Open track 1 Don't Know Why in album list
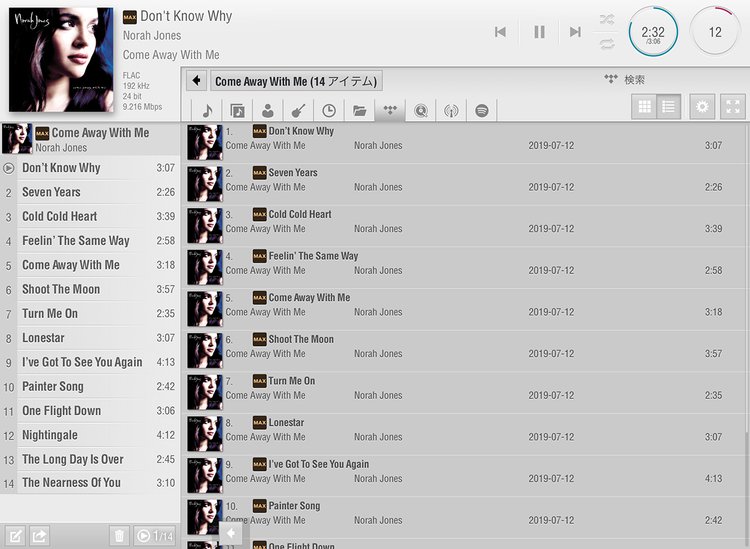The height and width of the screenshot is (549, 750). pyautogui.click(x=464, y=143)
